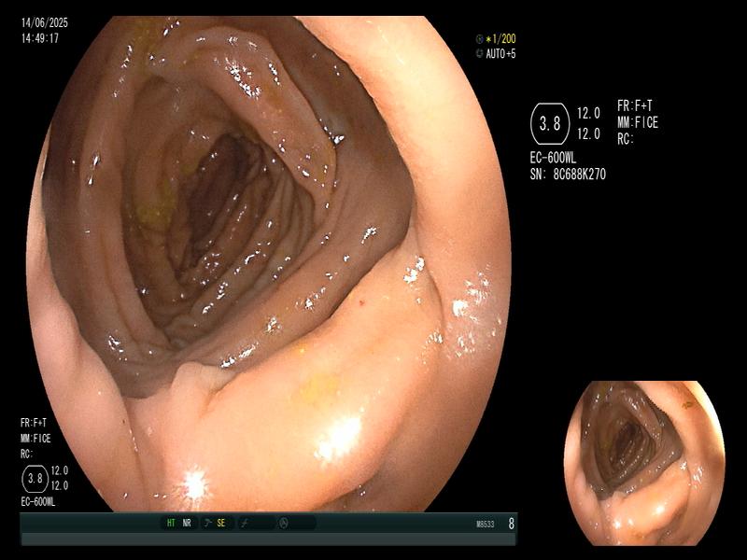Click the icon left of SE
This screenshot has width=747, height=560.
[x=207, y=523]
